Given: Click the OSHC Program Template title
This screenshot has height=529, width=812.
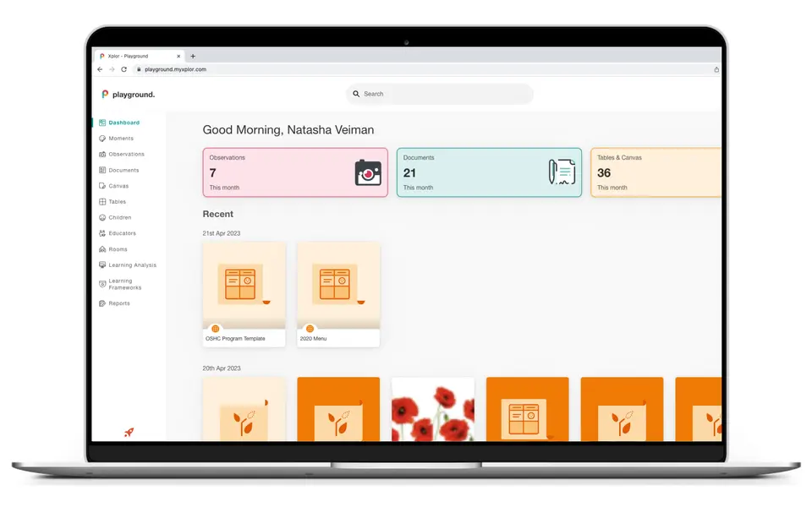Looking at the screenshot, I should pos(235,339).
